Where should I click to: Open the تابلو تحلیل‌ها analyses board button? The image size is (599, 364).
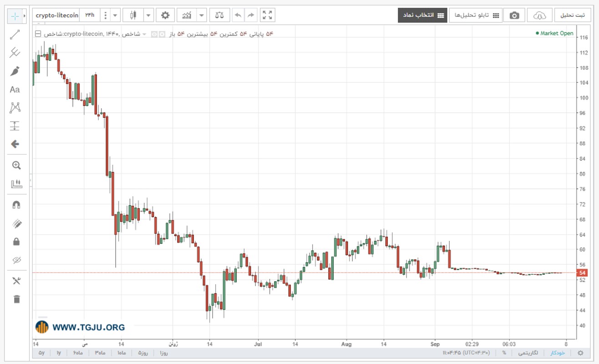coord(476,15)
